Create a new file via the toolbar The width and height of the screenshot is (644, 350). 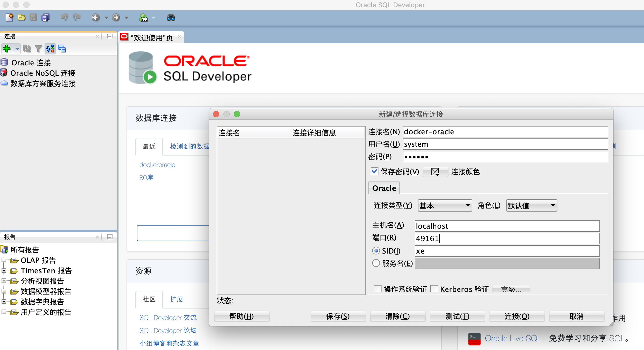[x=9, y=17]
